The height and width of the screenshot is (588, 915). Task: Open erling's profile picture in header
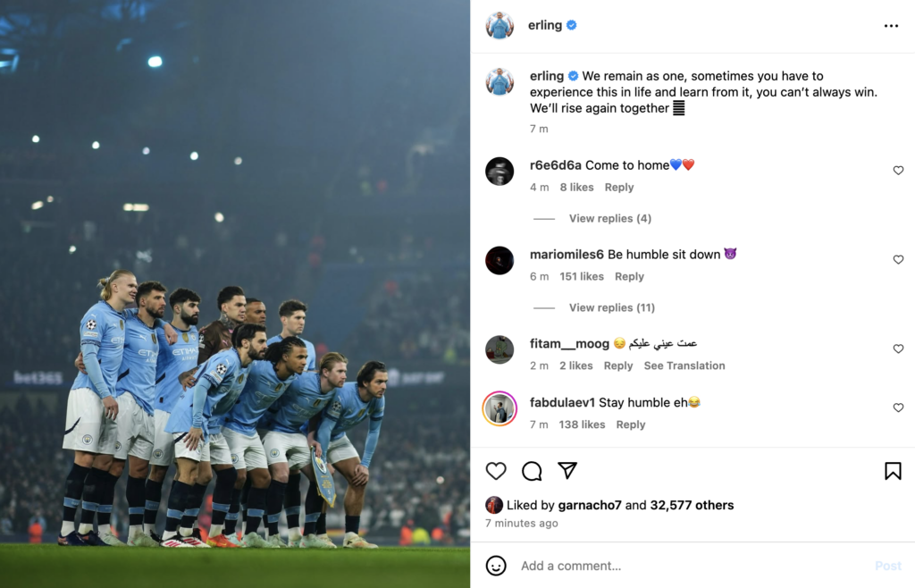point(499,25)
